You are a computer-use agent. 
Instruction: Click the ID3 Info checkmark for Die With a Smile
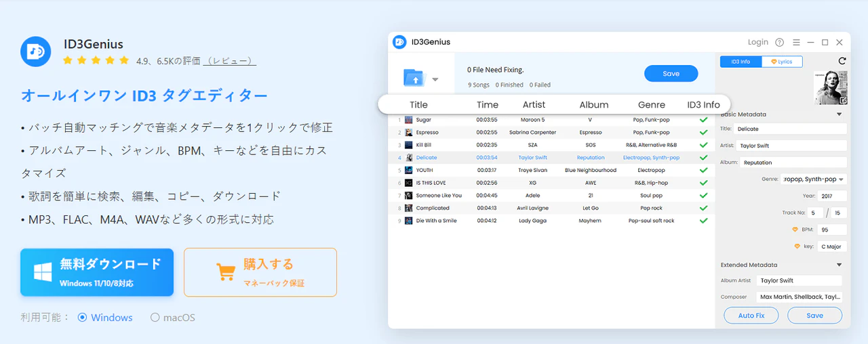(703, 220)
